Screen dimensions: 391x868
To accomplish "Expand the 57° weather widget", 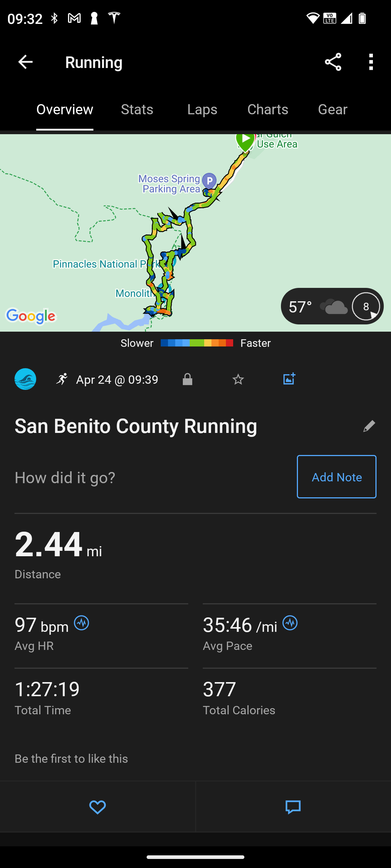I will coord(332,306).
